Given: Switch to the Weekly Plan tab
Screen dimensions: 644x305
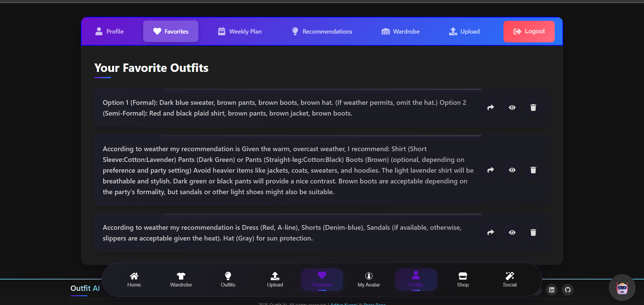Looking at the screenshot, I should [x=239, y=31].
